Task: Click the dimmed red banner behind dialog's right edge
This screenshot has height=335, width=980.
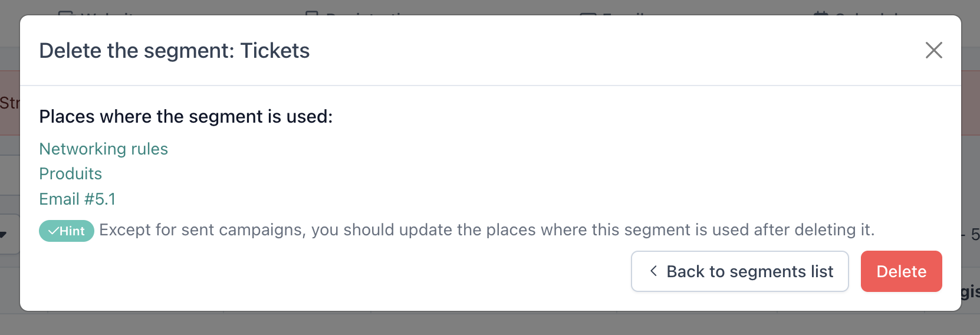Action: click(x=971, y=103)
